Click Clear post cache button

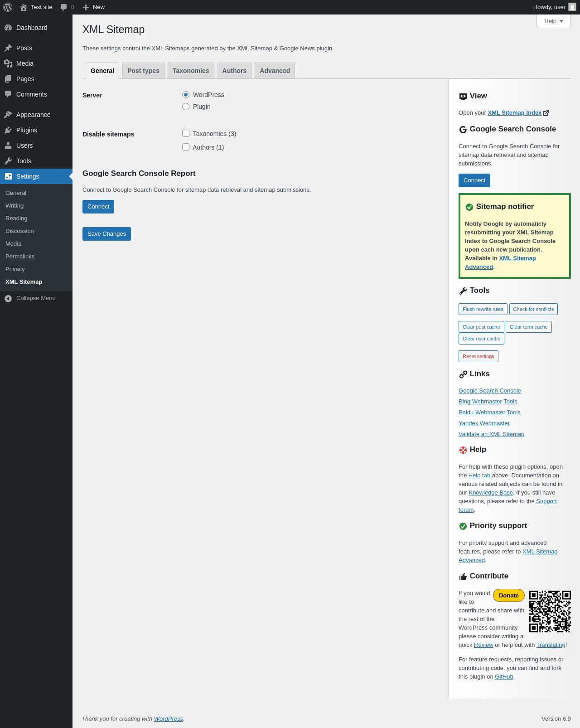481,327
